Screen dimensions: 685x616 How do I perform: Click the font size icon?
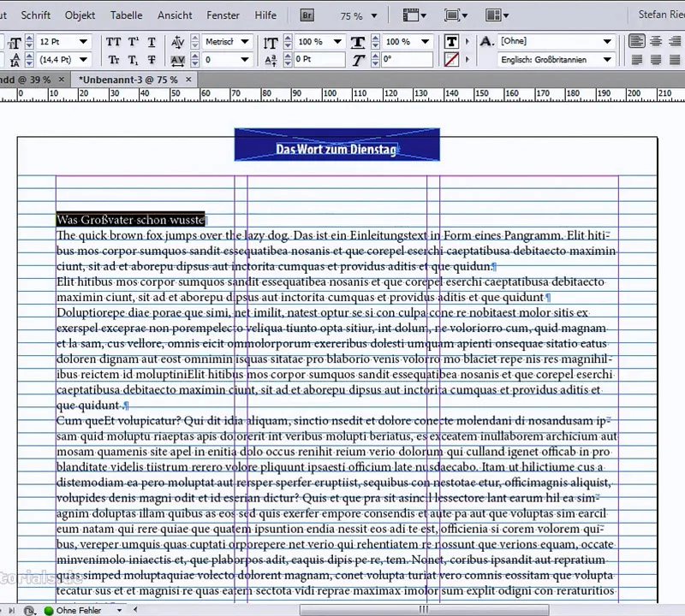[x=14, y=42]
